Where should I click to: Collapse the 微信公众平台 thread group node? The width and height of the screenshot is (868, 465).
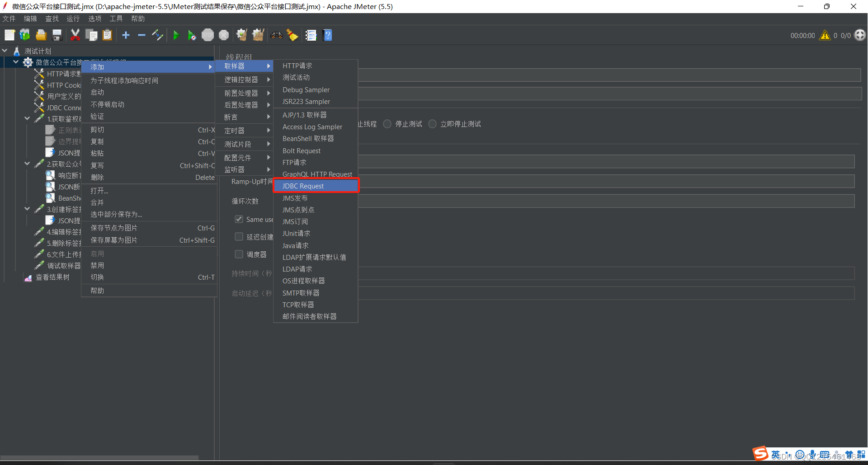click(x=16, y=62)
